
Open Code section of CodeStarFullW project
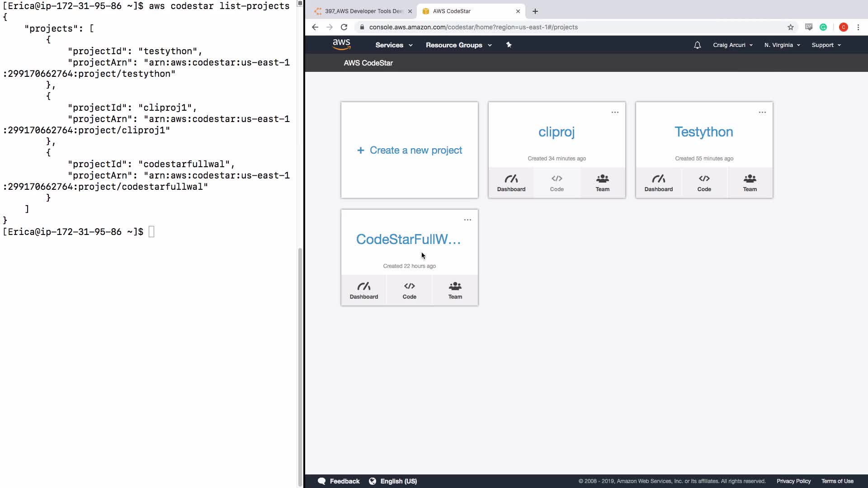(x=409, y=291)
